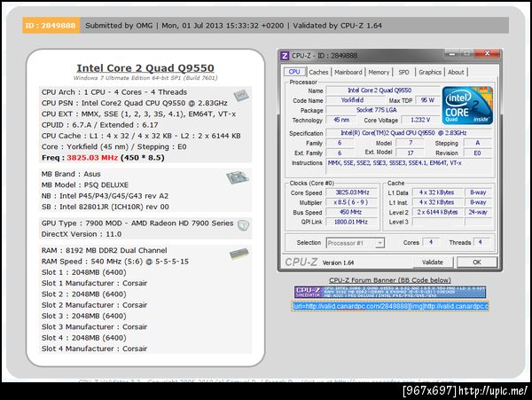
Task: Click the BB code URL text field
Action: (390, 306)
